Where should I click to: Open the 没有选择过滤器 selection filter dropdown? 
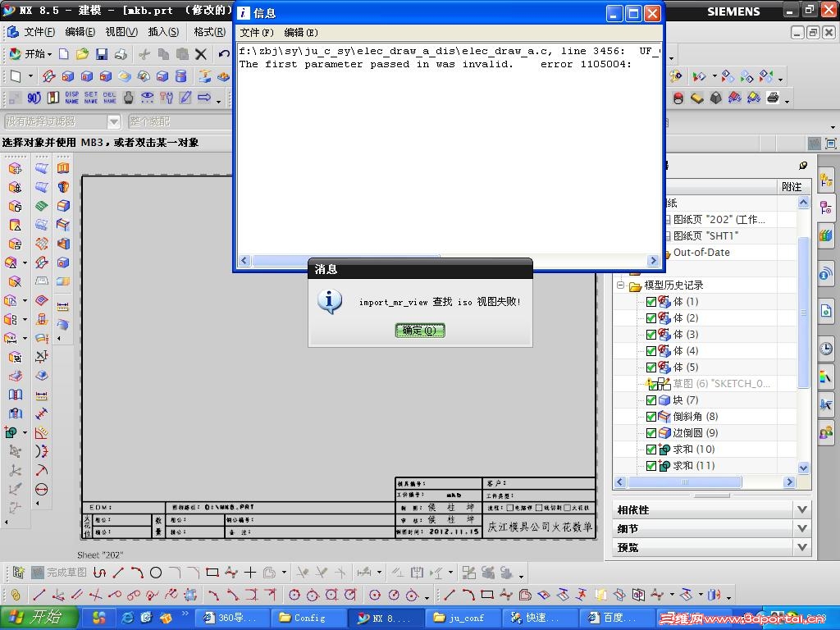click(113, 122)
